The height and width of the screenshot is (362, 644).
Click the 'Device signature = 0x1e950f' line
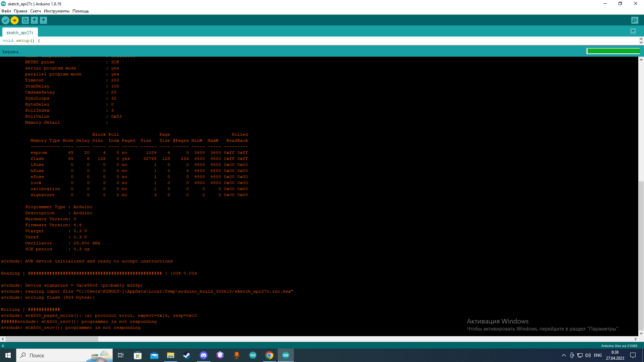(72, 286)
